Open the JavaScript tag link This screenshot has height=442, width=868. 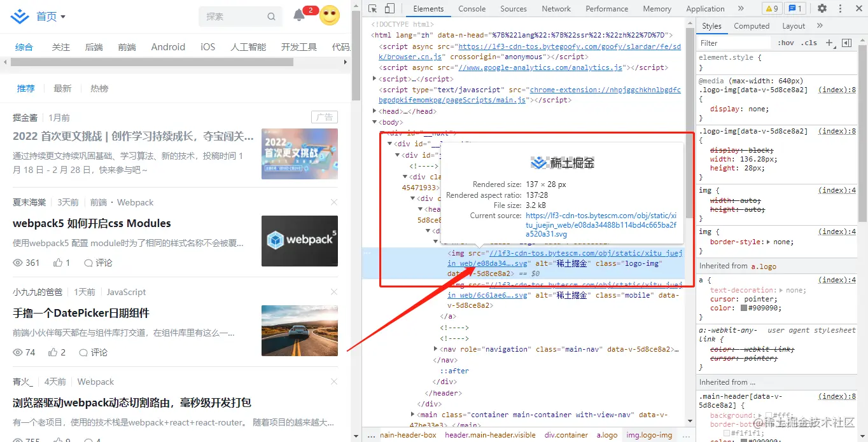coord(126,292)
